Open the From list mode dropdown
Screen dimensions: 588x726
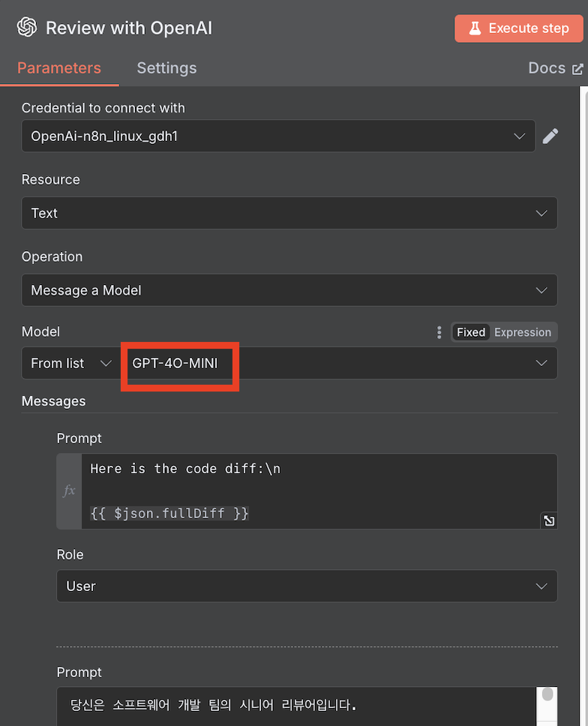coord(71,363)
